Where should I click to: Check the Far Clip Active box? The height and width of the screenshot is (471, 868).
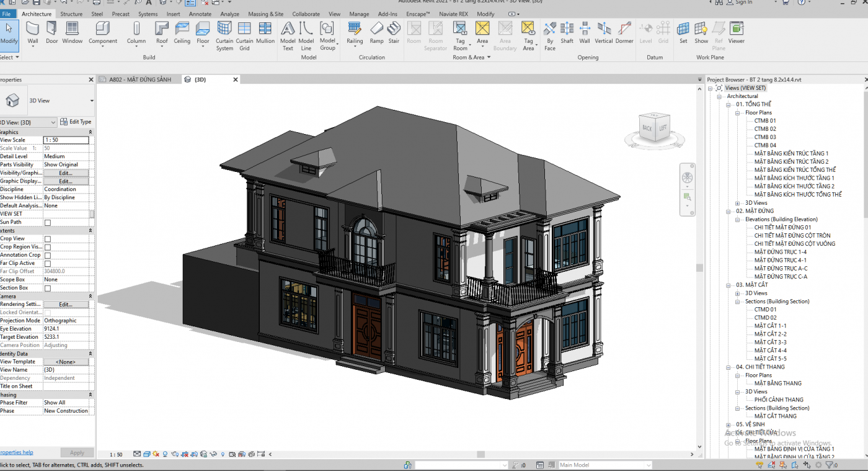pyautogui.click(x=48, y=264)
